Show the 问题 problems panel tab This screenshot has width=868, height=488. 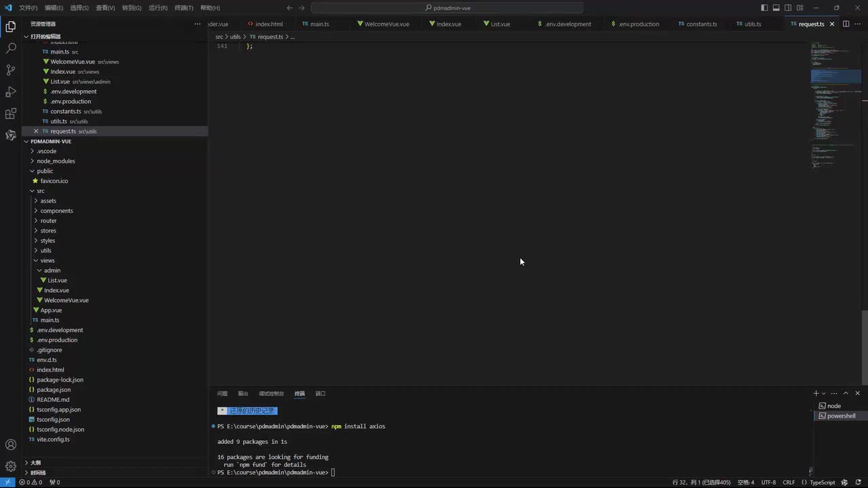(x=222, y=394)
